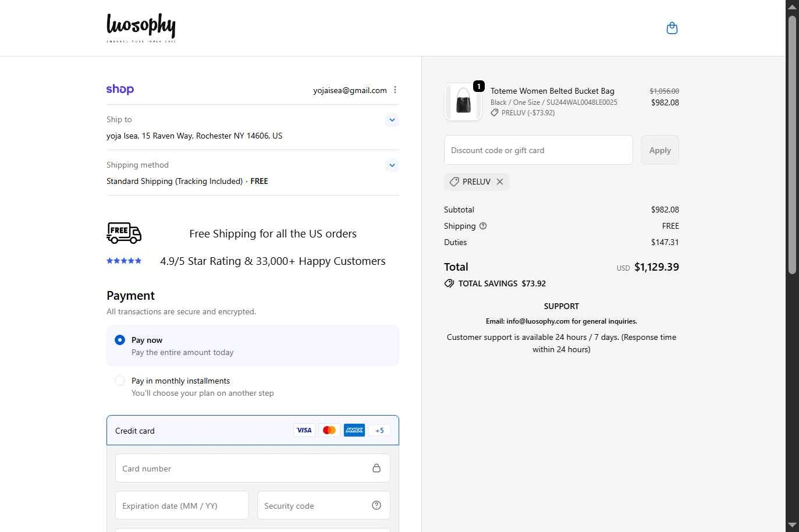Image resolution: width=799 pixels, height=532 pixels.
Task: Click the shipping address text line
Action: pos(194,136)
